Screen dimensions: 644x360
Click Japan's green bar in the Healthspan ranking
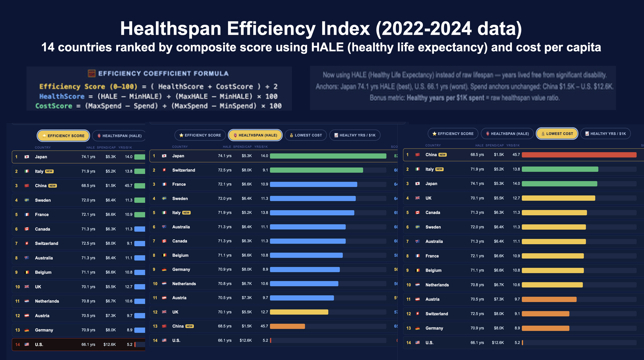328,156
